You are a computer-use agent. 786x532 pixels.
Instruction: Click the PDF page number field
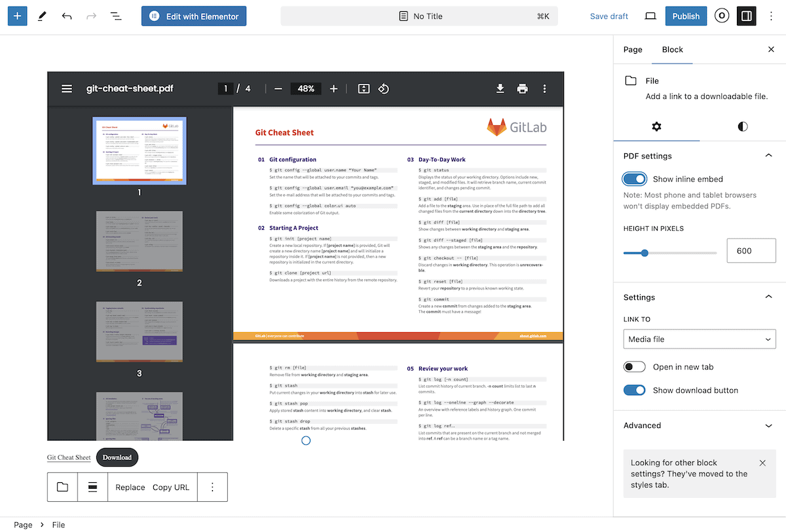(225, 88)
